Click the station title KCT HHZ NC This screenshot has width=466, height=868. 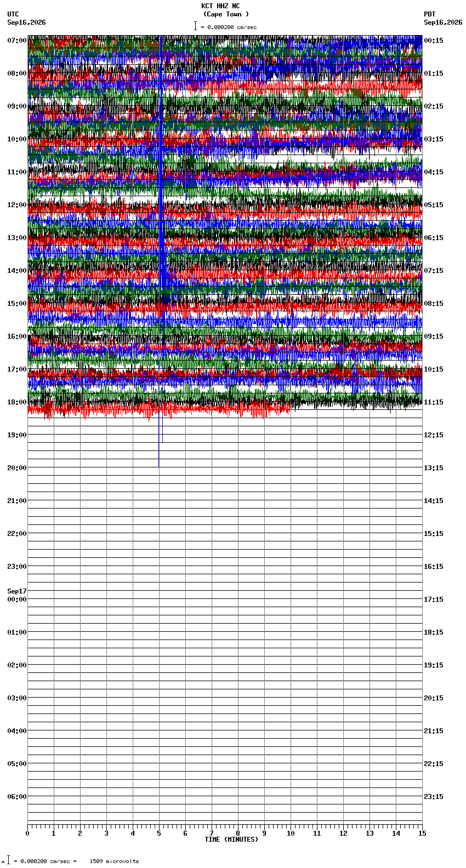tap(220, 6)
